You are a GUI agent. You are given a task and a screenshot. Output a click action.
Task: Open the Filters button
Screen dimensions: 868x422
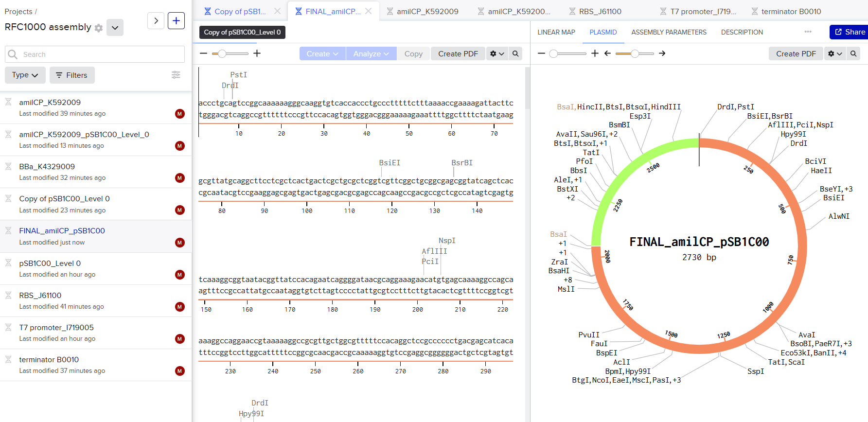pyautogui.click(x=72, y=75)
